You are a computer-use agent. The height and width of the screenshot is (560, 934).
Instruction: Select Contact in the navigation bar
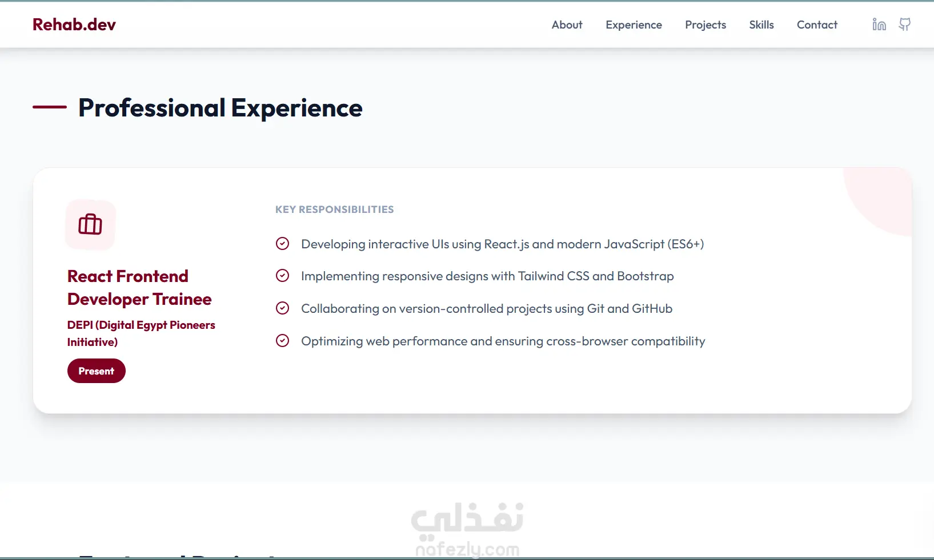click(x=817, y=25)
